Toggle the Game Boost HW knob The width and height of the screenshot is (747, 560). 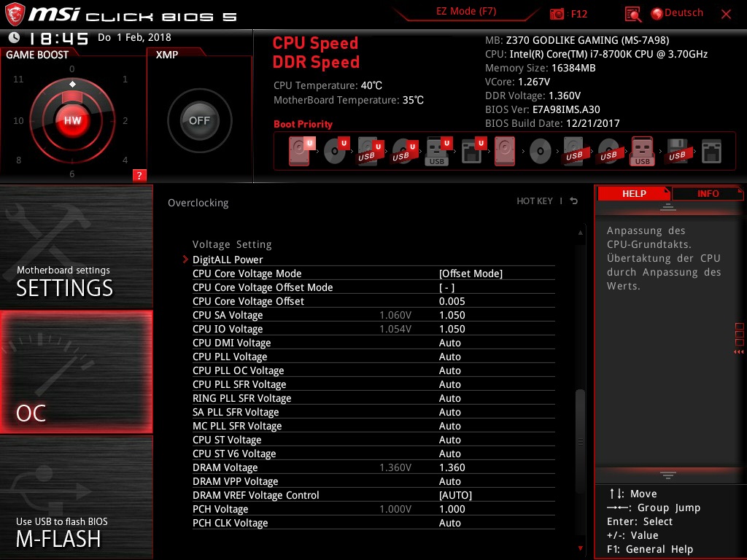[72, 120]
